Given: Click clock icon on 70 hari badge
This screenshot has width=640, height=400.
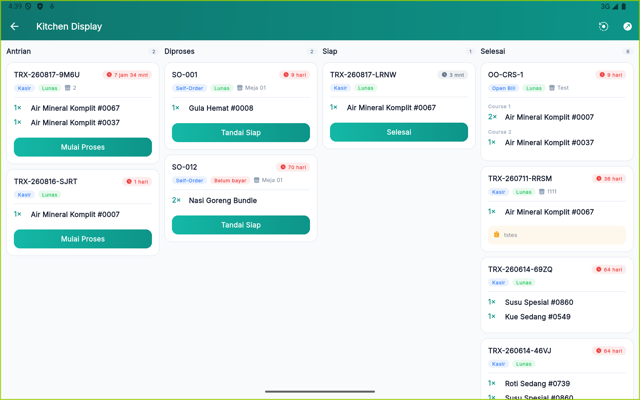Looking at the screenshot, I should coord(283,167).
